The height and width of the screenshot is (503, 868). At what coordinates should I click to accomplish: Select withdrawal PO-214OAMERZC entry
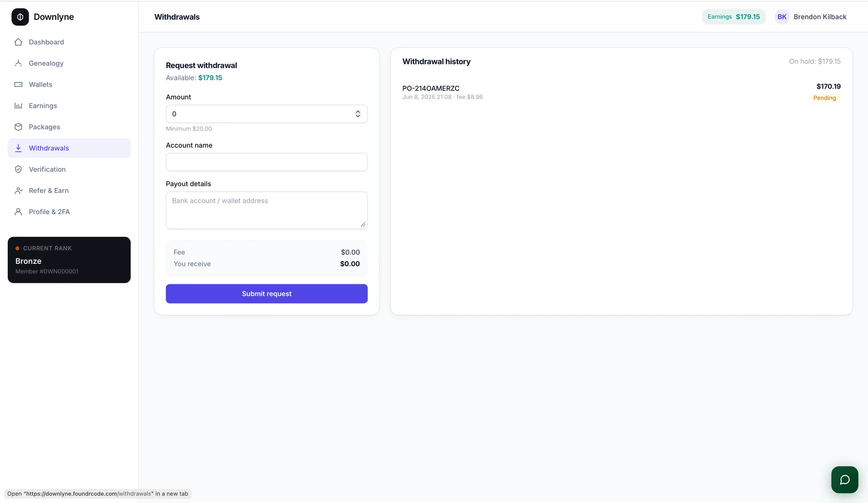coord(621,92)
